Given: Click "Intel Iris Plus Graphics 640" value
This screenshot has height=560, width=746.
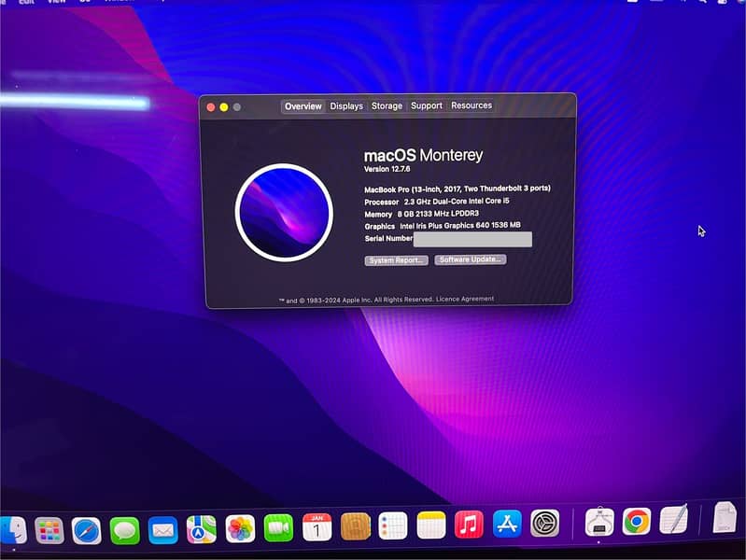Looking at the screenshot, I should pos(444,226).
